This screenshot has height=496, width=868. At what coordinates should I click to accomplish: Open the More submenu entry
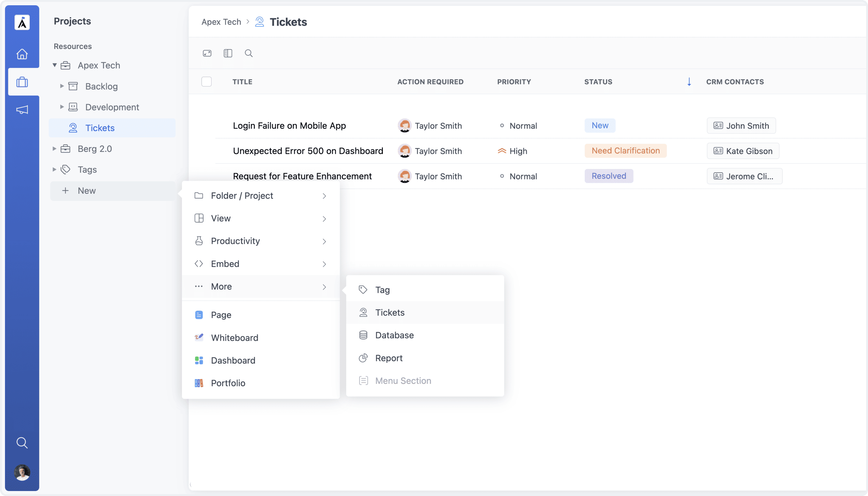click(261, 286)
